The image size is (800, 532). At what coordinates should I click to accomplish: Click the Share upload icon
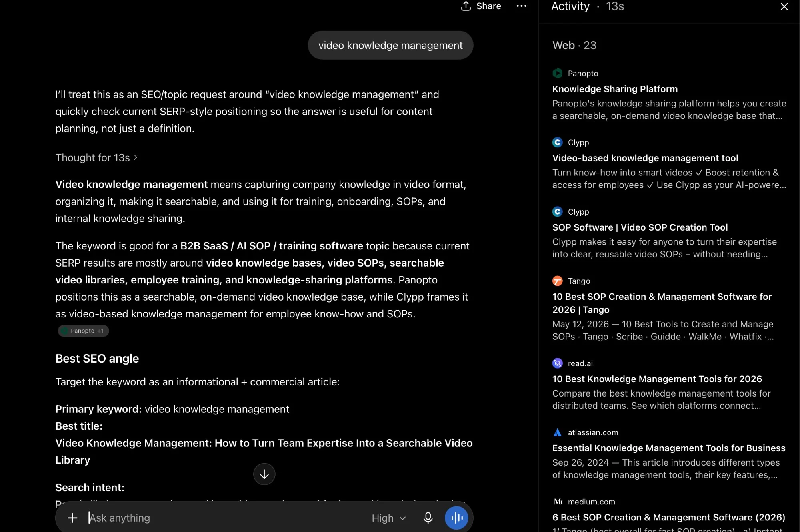point(466,6)
